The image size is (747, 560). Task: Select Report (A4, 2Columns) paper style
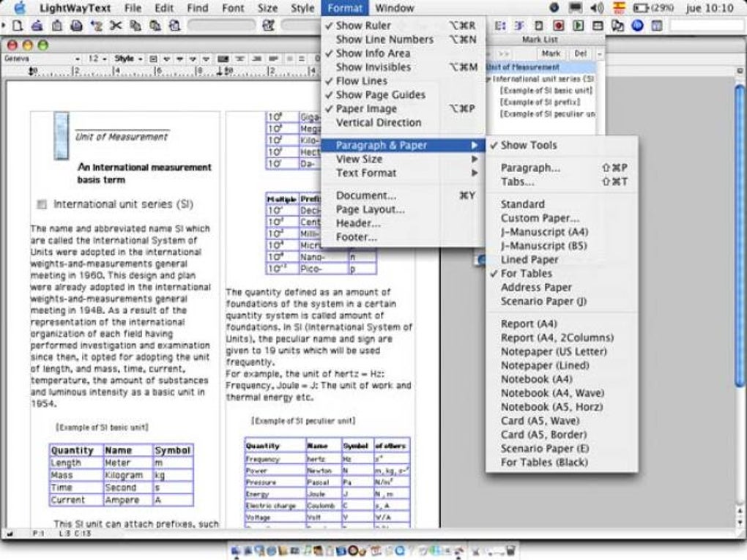coord(562,337)
